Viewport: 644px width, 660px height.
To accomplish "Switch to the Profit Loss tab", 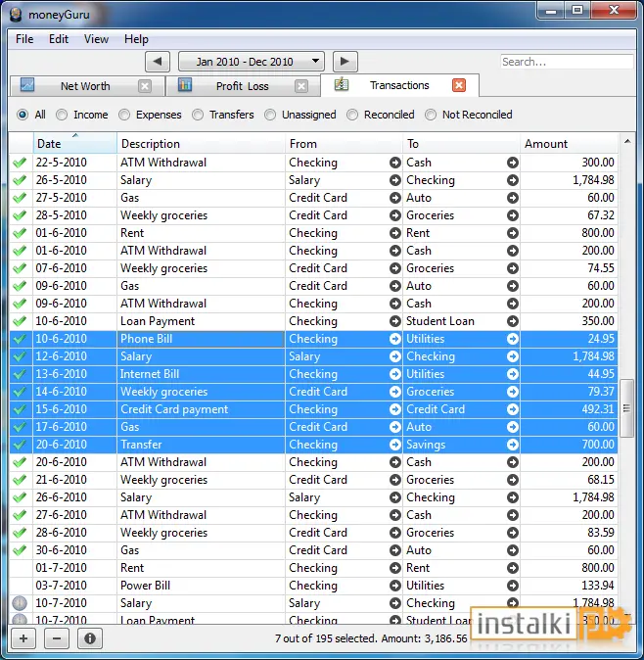I will 243,86.
